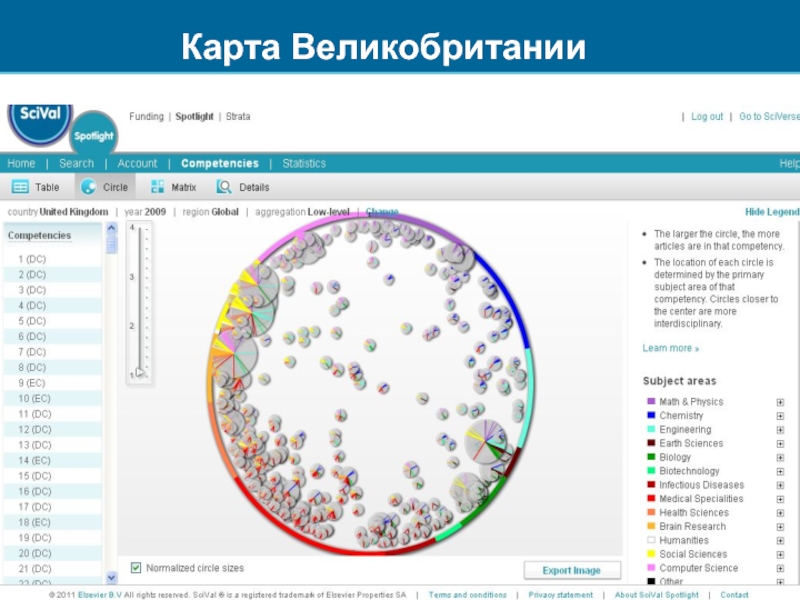Expand the Health Sciences subject area
Screen dimensions: 800x600
point(780,513)
